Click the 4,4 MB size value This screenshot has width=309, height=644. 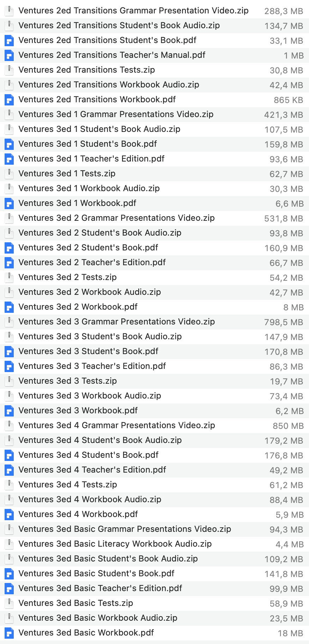pyautogui.click(x=289, y=545)
